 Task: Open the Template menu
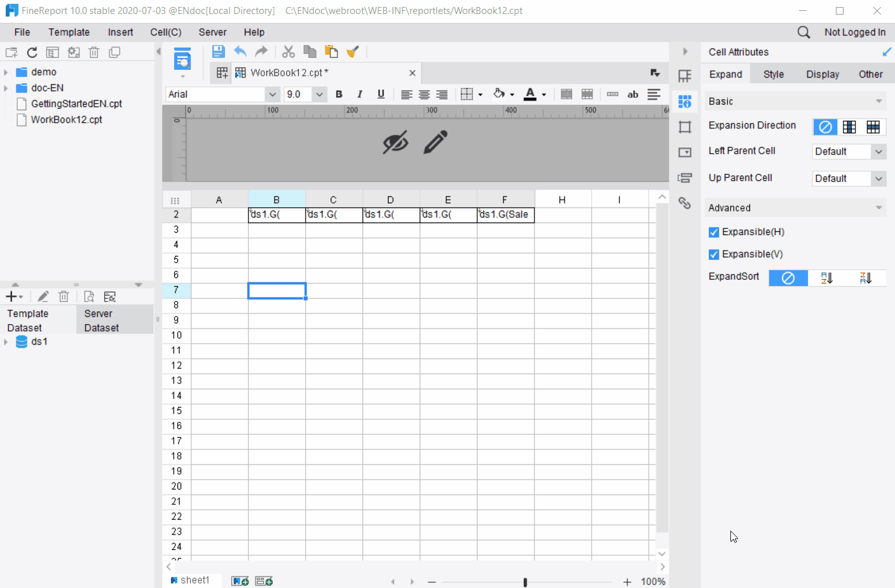[69, 32]
